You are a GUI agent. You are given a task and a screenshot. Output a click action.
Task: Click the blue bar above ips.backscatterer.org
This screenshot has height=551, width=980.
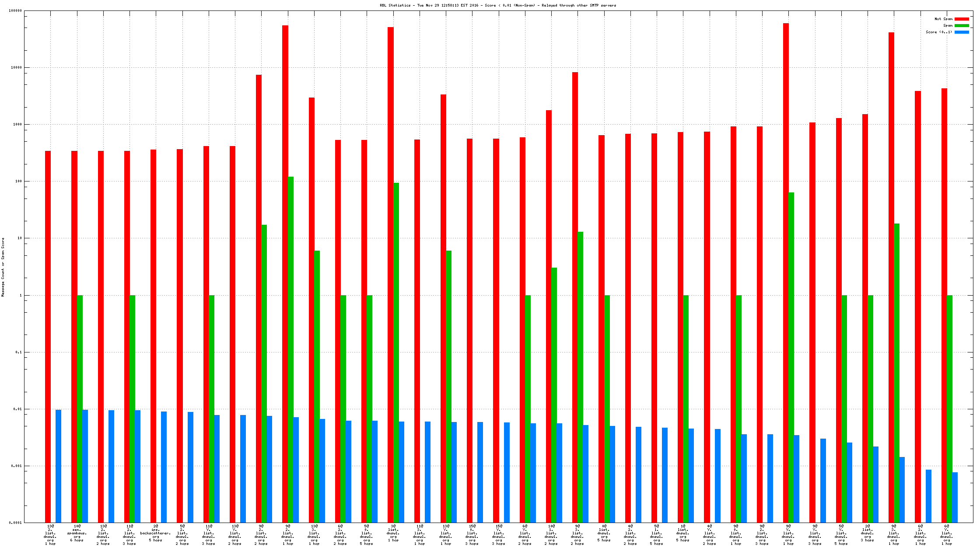(x=164, y=467)
